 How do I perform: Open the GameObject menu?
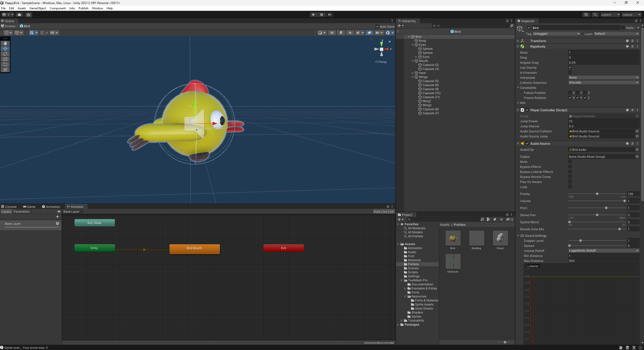pyautogui.click(x=38, y=8)
